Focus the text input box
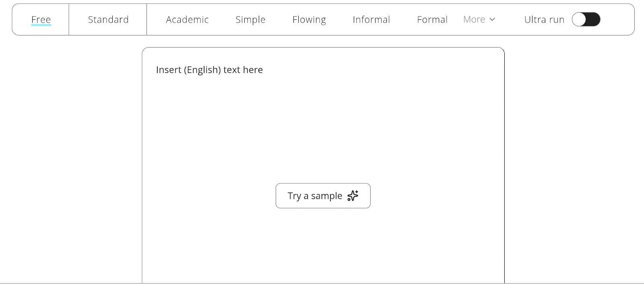 pos(323,129)
